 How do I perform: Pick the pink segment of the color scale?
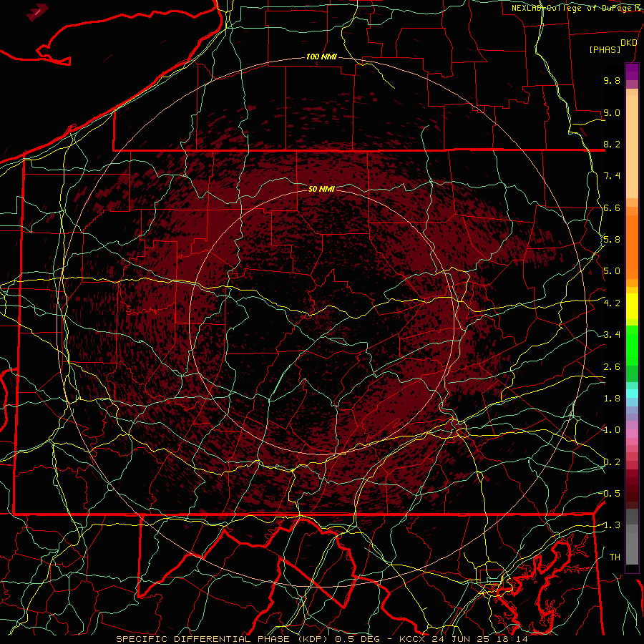[x=632, y=434]
